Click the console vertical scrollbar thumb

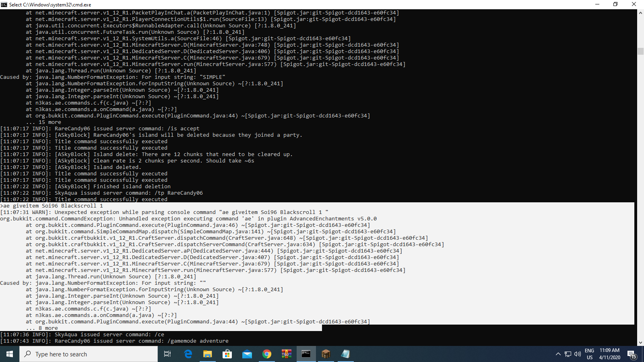(x=640, y=51)
